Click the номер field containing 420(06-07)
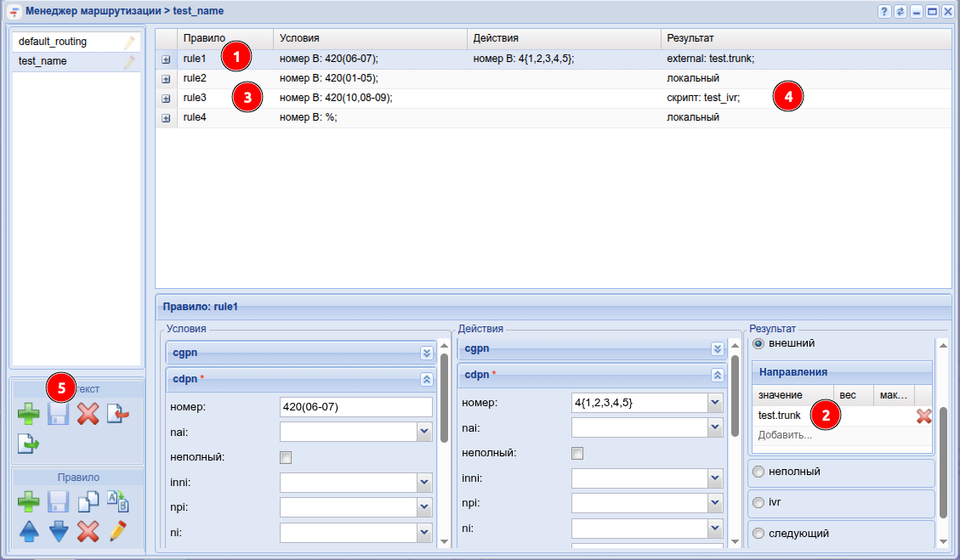 coord(355,407)
